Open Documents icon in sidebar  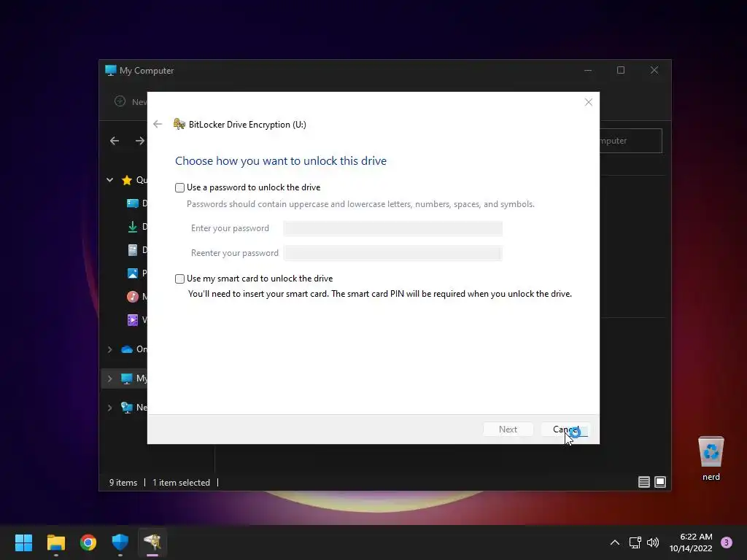[x=133, y=250]
